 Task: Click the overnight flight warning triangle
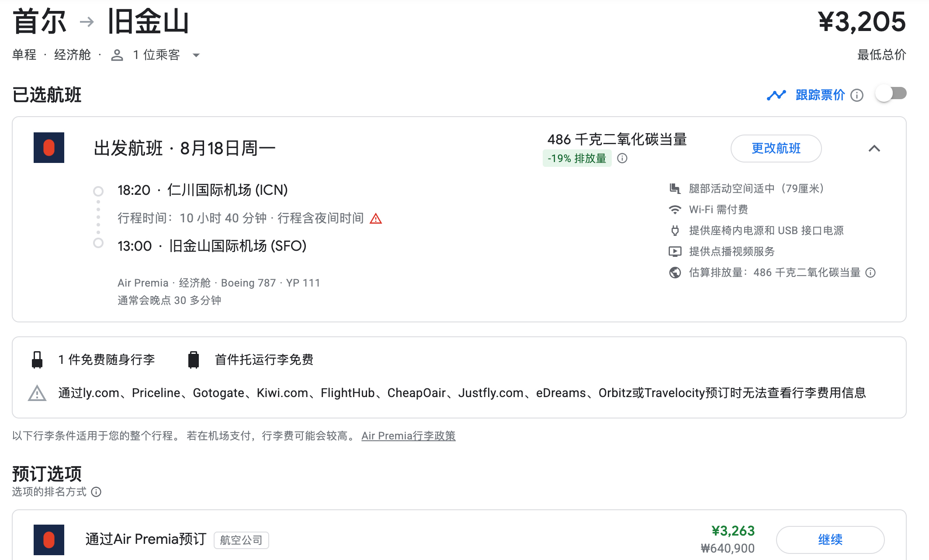[x=376, y=218]
